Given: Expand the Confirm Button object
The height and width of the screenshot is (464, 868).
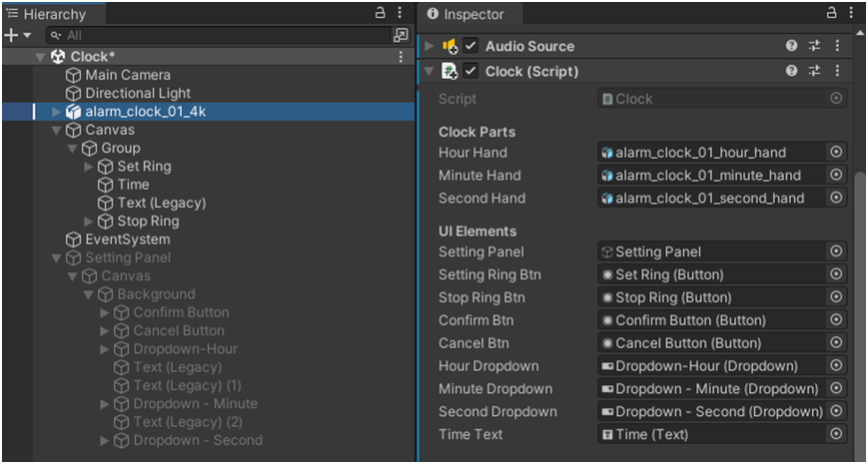Looking at the screenshot, I should (104, 312).
